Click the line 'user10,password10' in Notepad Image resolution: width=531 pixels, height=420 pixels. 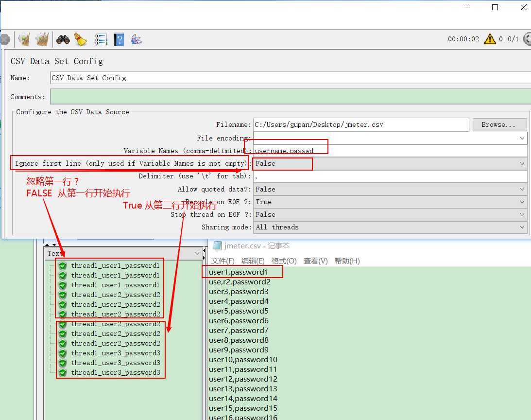(x=243, y=360)
